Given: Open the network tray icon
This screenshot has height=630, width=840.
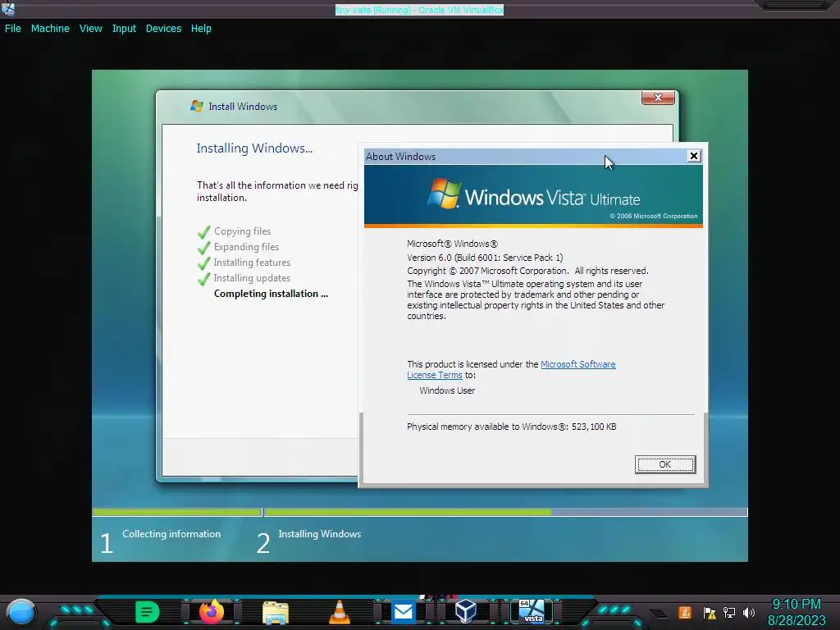Looking at the screenshot, I should pyautogui.click(x=729, y=613).
